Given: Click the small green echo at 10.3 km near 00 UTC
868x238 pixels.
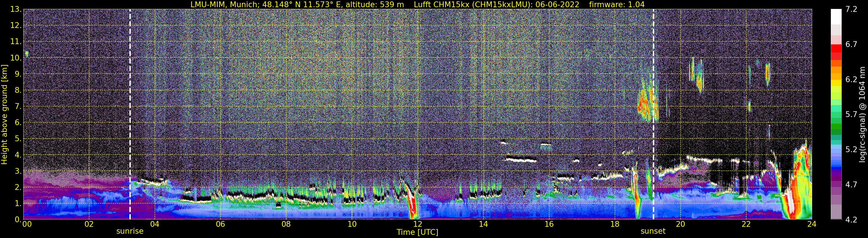Looking at the screenshot, I should tap(27, 53).
